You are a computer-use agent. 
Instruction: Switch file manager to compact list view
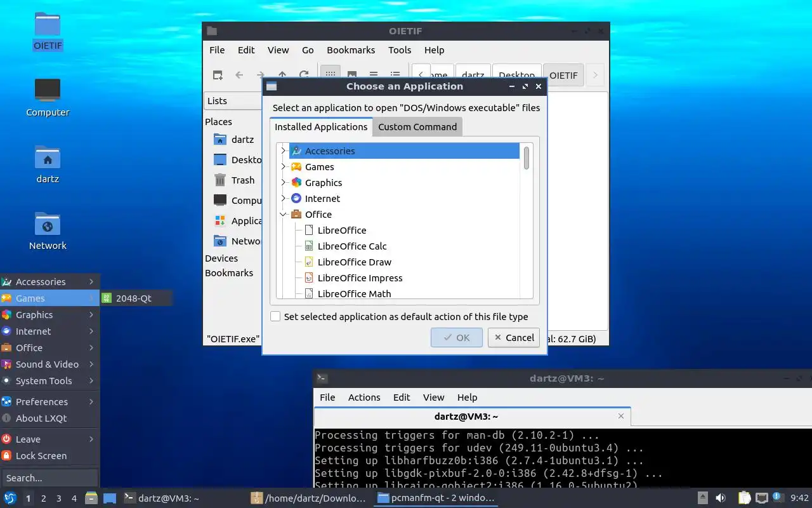click(374, 75)
